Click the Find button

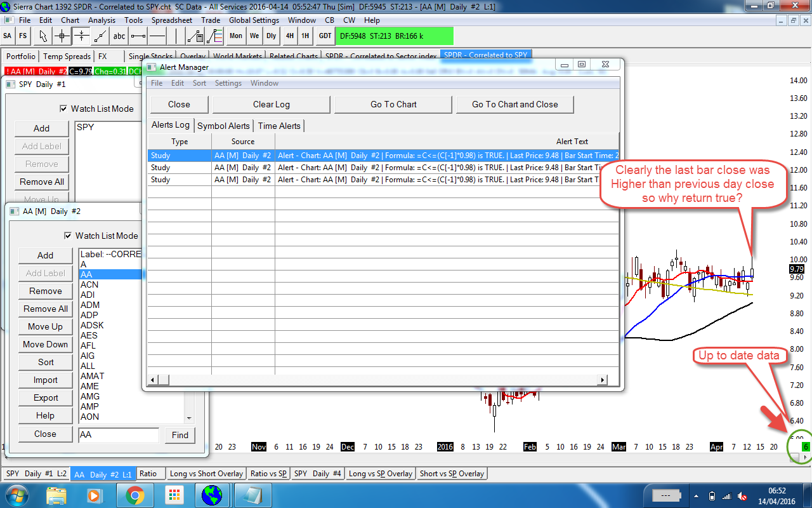point(180,435)
